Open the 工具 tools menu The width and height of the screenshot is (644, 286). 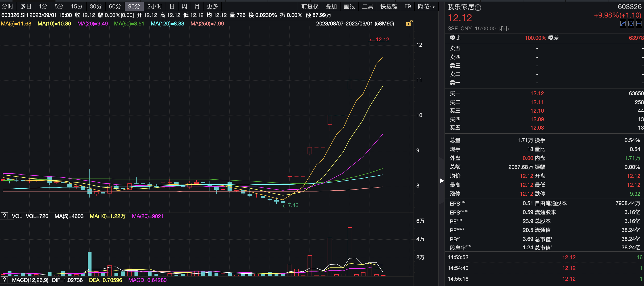368,6
